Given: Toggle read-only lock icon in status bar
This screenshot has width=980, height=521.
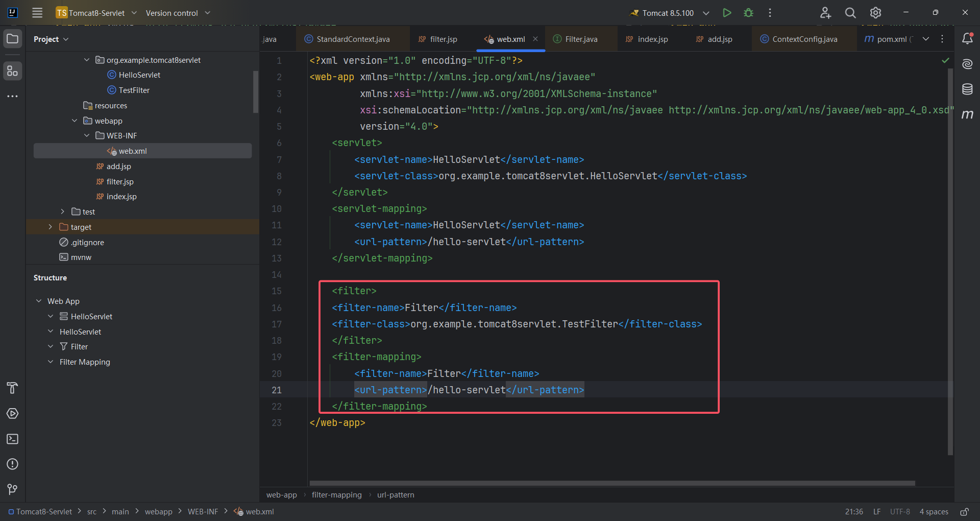Looking at the screenshot, I should pyautogui.click(x=964, y=512).
